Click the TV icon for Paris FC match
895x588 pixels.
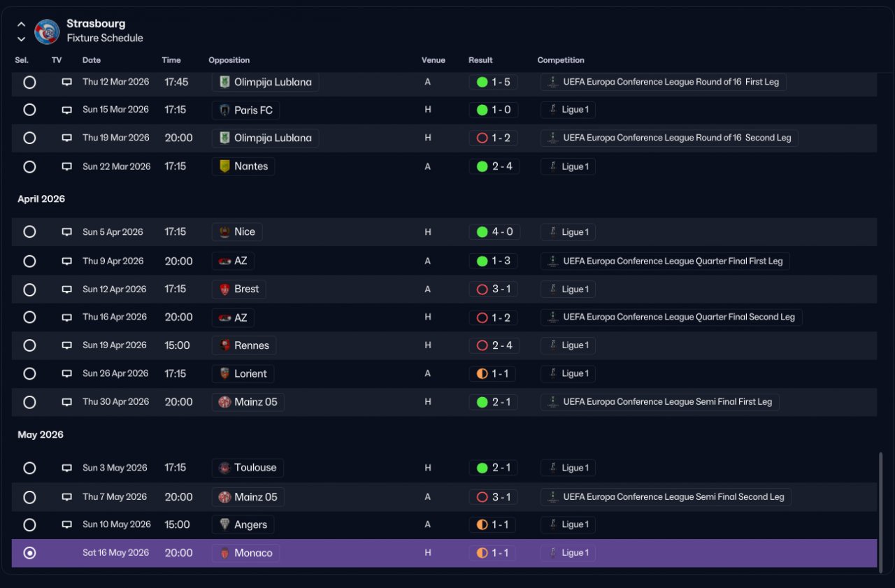coord(67,110)
